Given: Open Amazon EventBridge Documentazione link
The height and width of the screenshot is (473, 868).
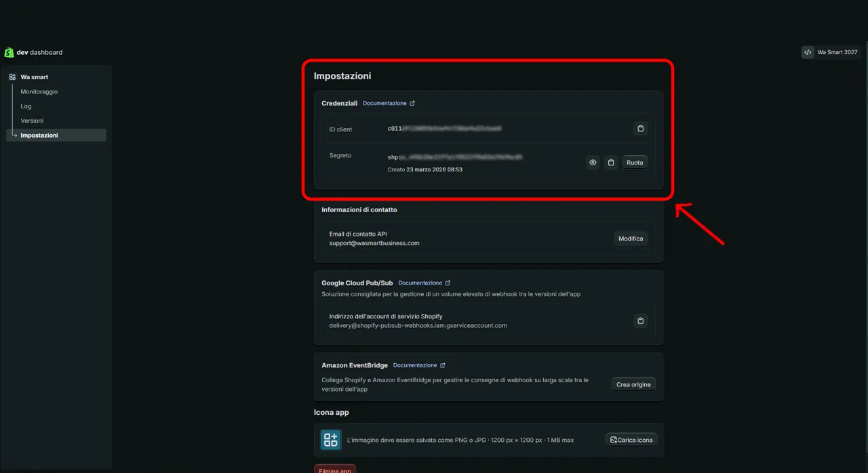Looking at the screenshot, I should (x=419, y=365).
